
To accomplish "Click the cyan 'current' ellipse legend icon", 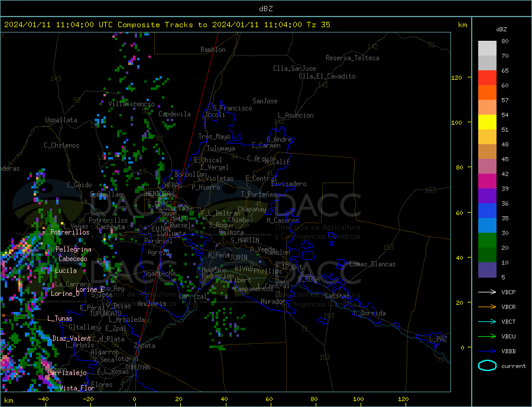I will click(x=487, y=366).
